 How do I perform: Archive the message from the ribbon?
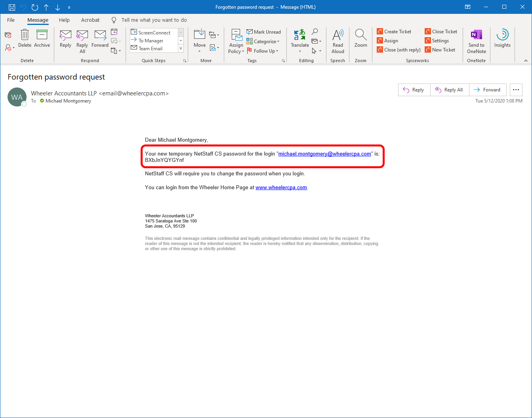pos(42,39)
